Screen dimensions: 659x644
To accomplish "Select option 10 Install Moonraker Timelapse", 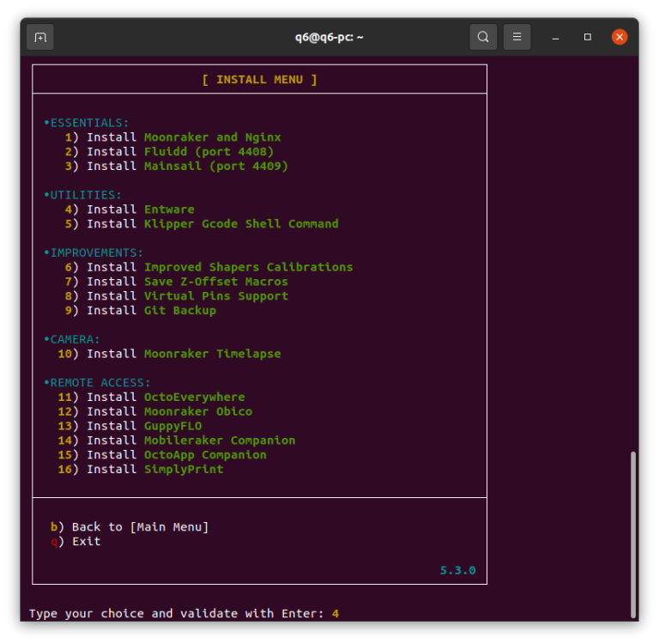I will (169, 354).
